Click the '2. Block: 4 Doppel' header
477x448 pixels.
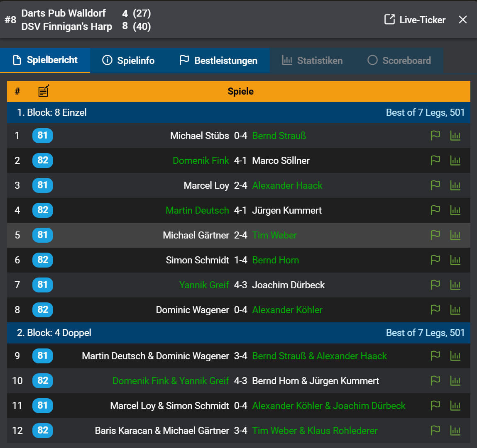coord(54,333)
